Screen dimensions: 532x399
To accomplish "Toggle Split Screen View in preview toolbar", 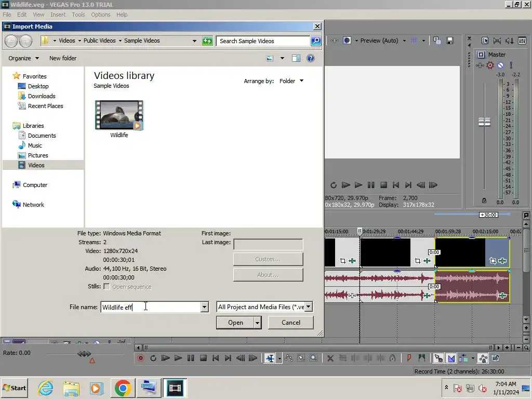I will tap(347, 41).
